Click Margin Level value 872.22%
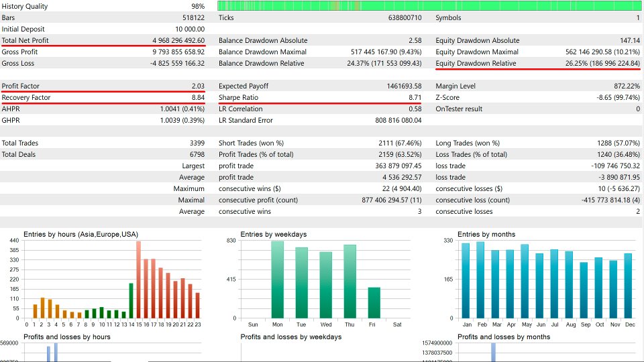Screen dimensions: 644x362 coord(627,86)
